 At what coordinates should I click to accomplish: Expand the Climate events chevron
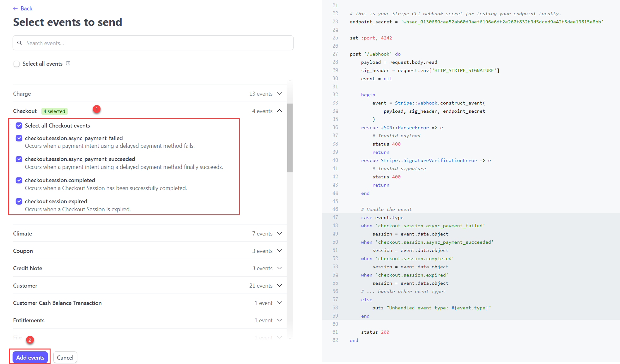(279, 233)
